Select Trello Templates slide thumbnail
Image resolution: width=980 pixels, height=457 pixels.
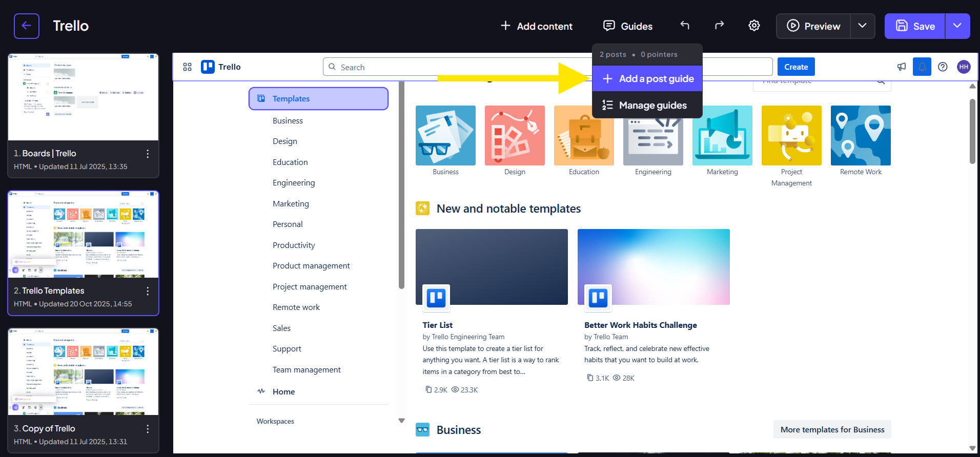(83, 234)
